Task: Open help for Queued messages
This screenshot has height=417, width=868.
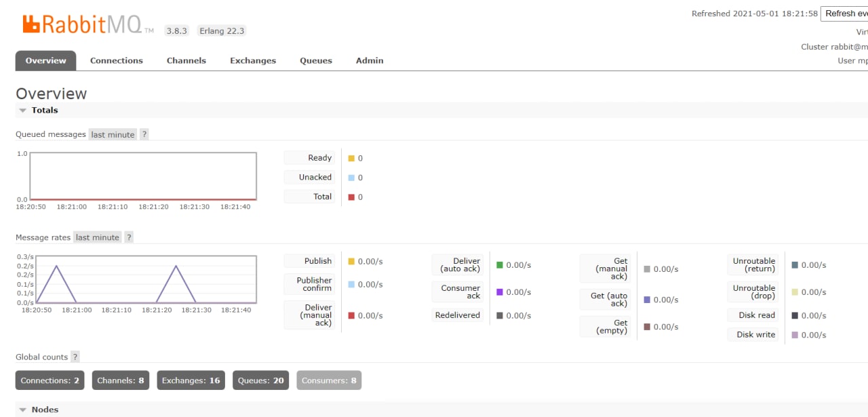Action: (x=144, y=134)
